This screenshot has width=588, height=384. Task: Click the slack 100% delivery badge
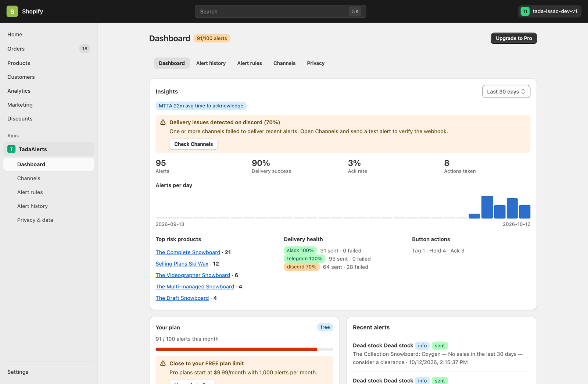point(300,250)
